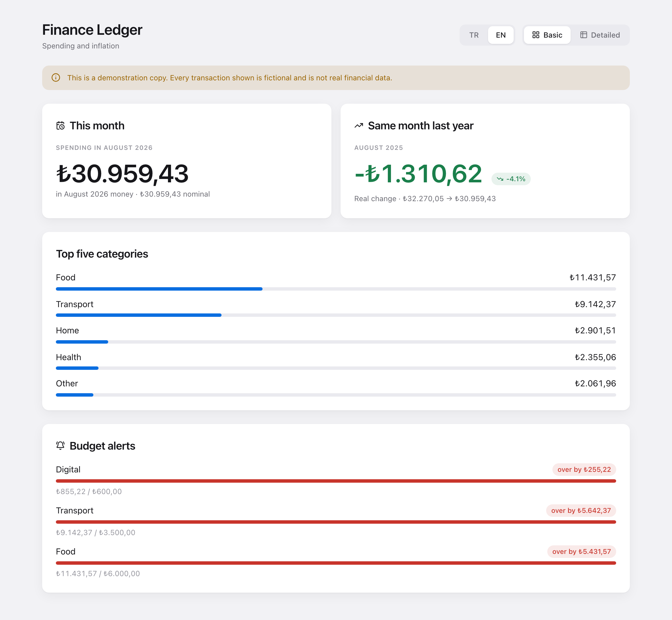
Task: Click the 'Top five categories' heading
Action: click(102, 254)
